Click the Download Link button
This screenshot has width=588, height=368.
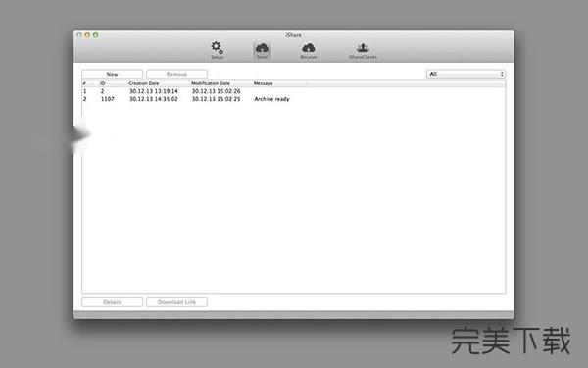click(176, 302)
